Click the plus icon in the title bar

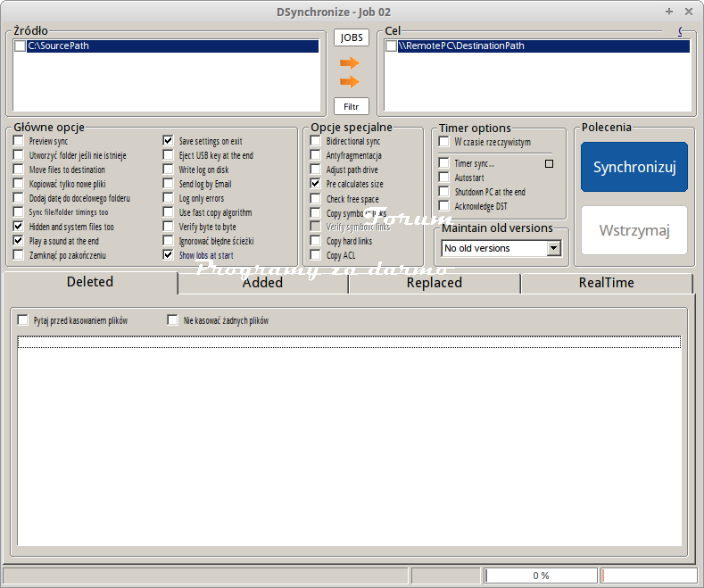point(669,12)
